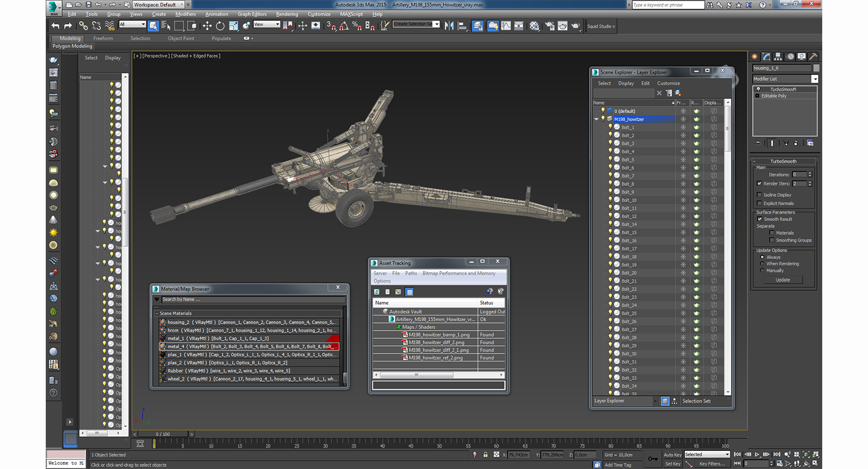Image resolution: width=868 pixels, height=469 pixels.
Task: Open the Utilities hammer panel tab
Action: click(x=813, y=57)
